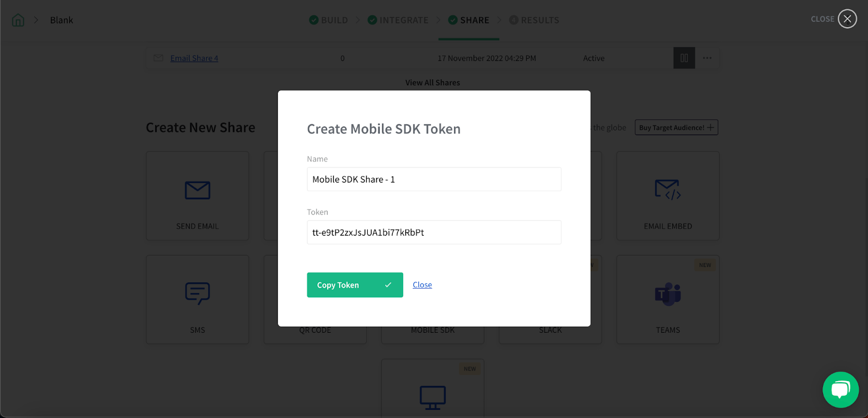This screenshot has width=868, height=418.
Task: Select the SMS chat bubble icon
Action: (x=197, y=293)
